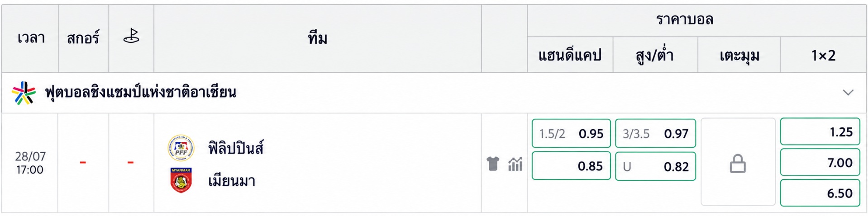Click the เตะมุม column header

point(739,55)
